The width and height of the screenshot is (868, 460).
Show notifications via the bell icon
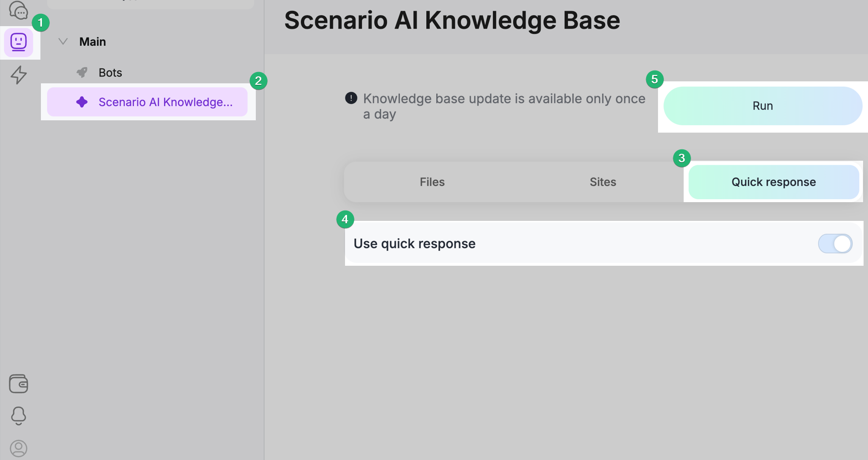click(x=19, y=416)
